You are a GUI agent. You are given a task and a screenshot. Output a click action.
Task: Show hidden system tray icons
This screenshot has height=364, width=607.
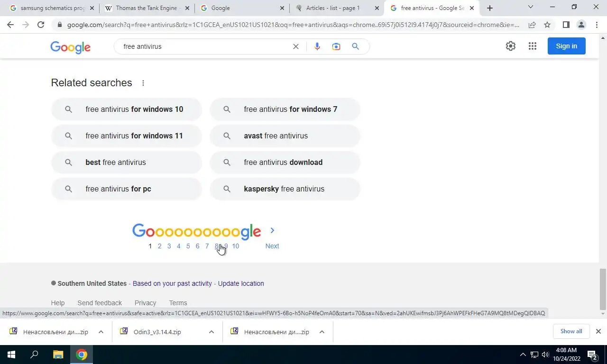(x=523, y=355)
